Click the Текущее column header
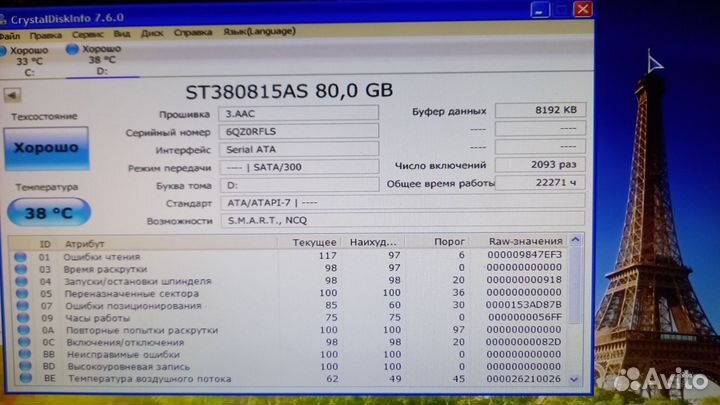 pyautogui.click(x=315, y=242)
